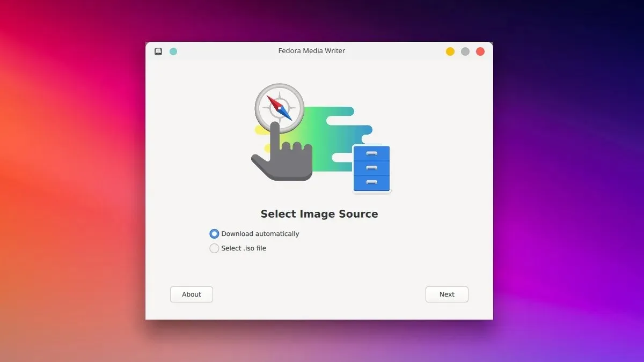Click the "About" button

point(191,294)
